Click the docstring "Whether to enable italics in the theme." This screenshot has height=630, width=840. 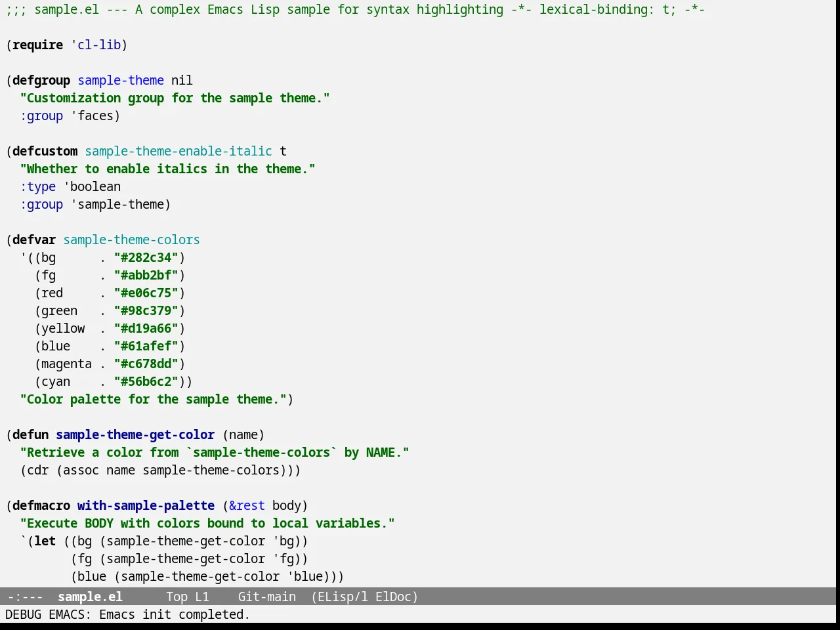(x=168, y=169)
